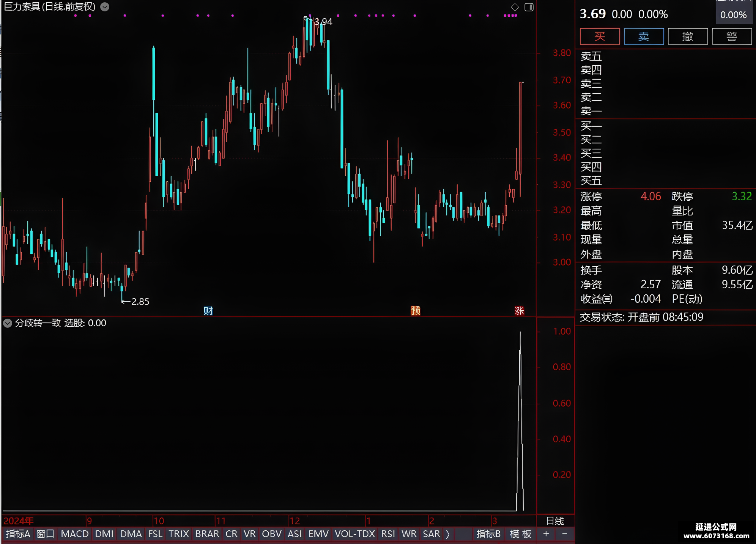The image size is (756, 544).
Task: Toggle the side panel layout icon
Action: point(529,7)
